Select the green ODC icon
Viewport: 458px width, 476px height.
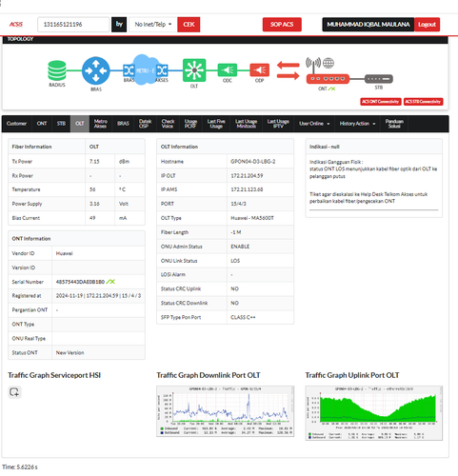(x=228, y=70)
